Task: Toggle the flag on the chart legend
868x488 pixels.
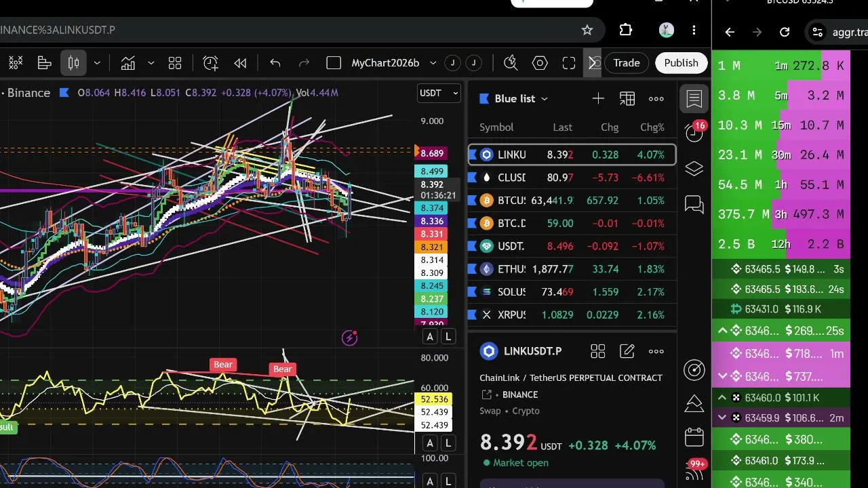Action: click(x=64, y=92)
